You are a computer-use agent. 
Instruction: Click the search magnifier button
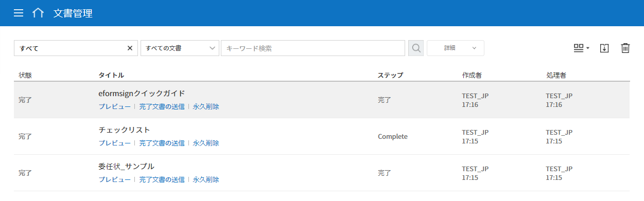[416, 48]
